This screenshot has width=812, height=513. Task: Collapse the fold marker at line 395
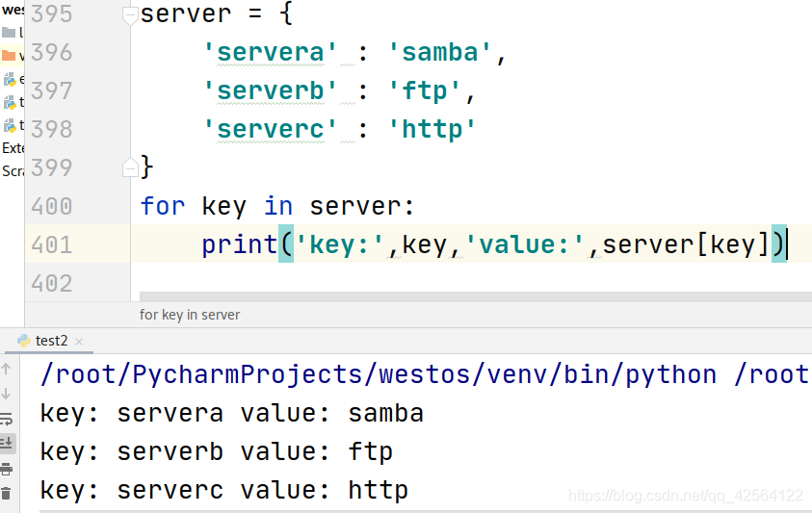pyautogui.click(x=130, y=15)
